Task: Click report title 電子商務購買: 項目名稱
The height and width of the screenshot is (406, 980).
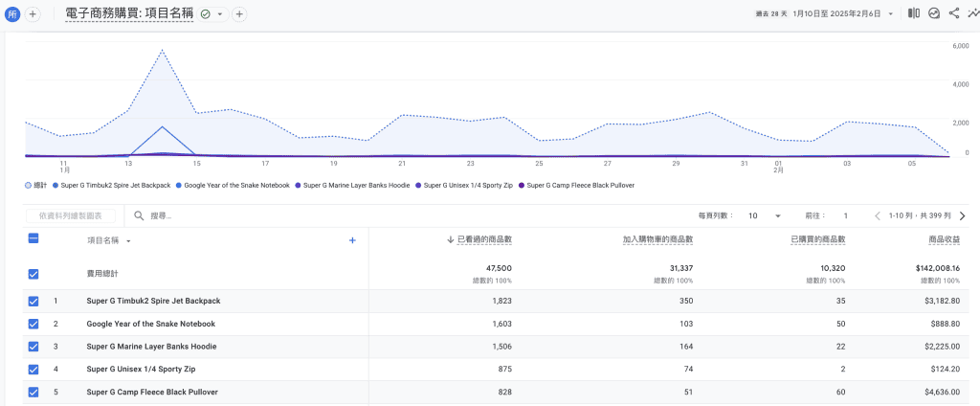Action: [x=129, y=13]
